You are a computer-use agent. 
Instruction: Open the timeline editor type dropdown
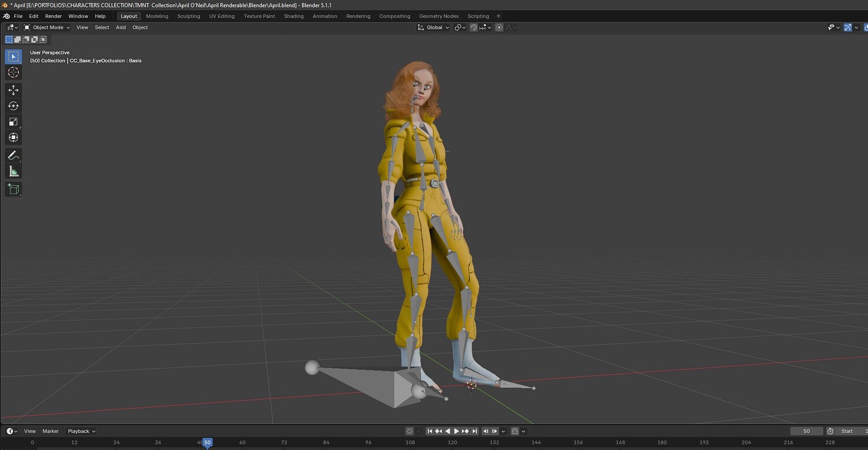pyautogui.click(x=12, y=431)
